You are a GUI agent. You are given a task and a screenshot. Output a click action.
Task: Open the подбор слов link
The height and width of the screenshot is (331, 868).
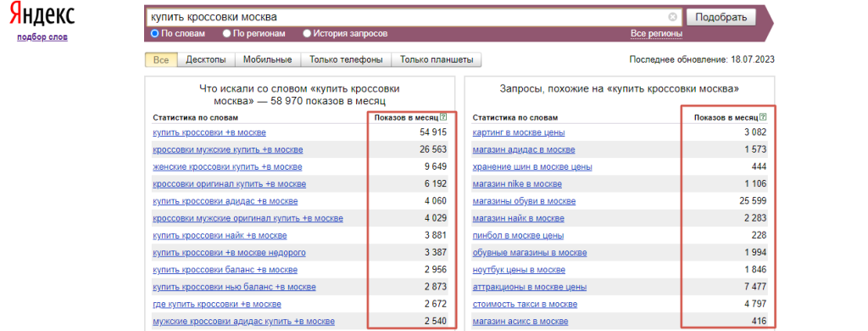point(42,37)
